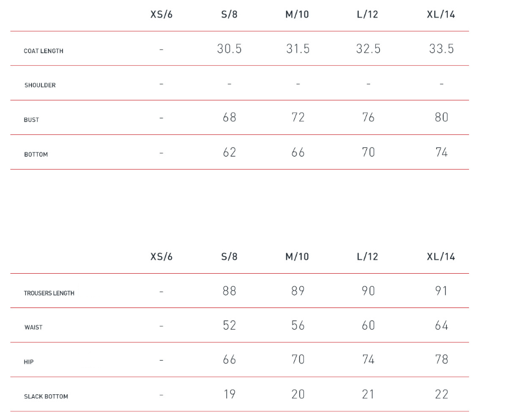Click the HIP row label
Viewport: 505px width, 420px height.
click(x=29, y=362)
